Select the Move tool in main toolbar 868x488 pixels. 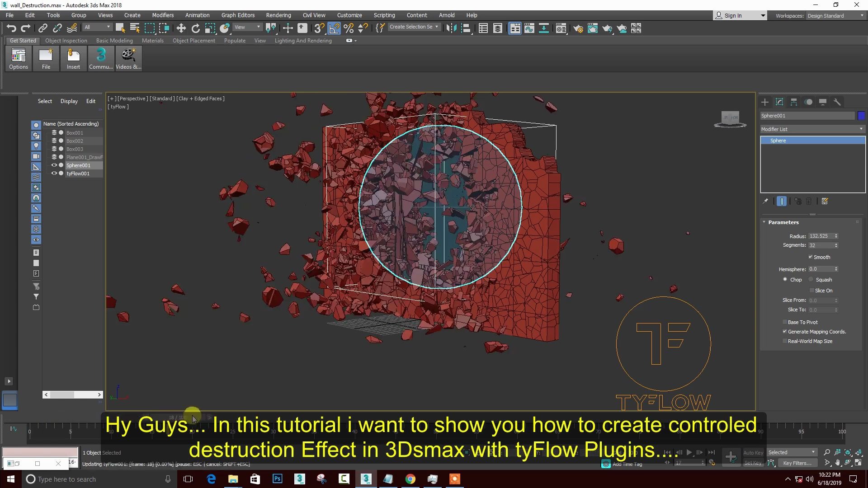181,28
